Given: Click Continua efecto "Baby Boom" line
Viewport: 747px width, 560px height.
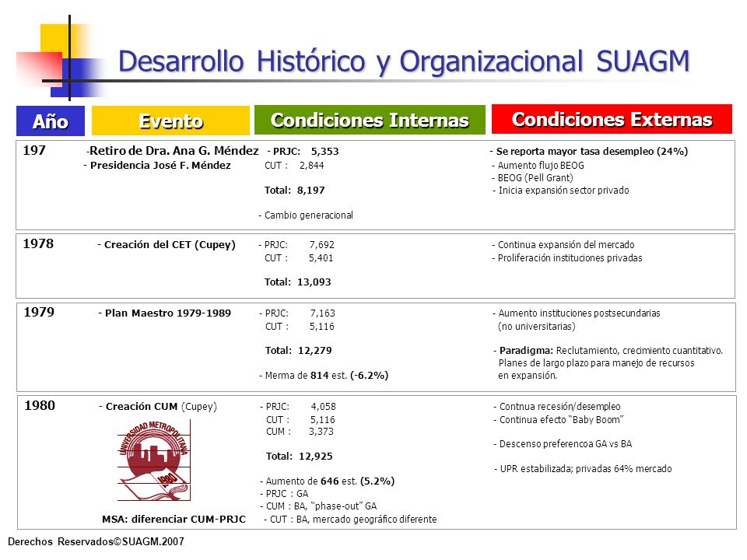Looking at the screenshot, I should [x=559, y=420].
